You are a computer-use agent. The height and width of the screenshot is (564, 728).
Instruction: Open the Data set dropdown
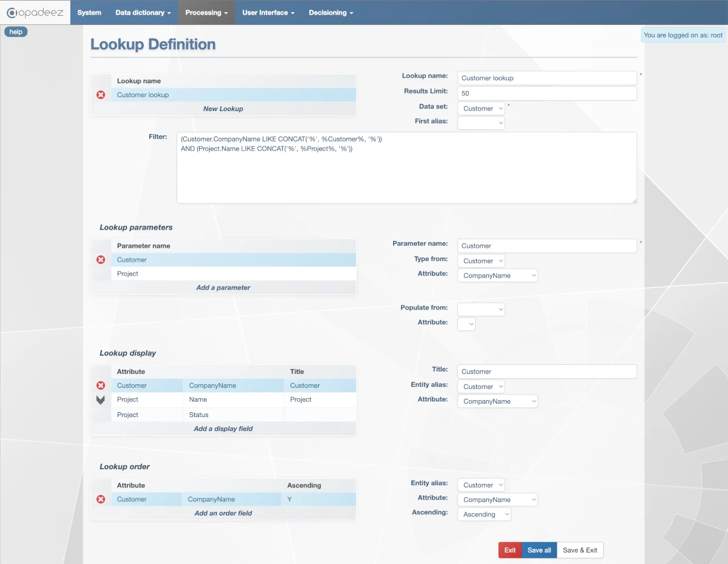click(x=480, y=108)
